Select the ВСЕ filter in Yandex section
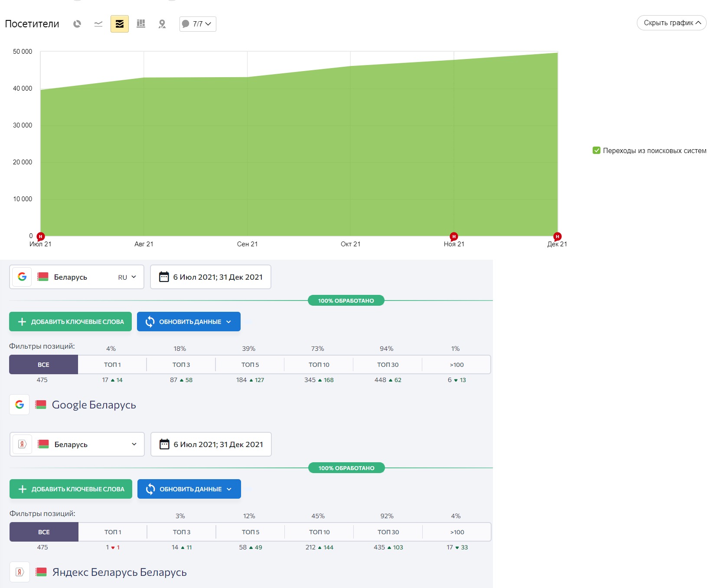 [44, 532]
